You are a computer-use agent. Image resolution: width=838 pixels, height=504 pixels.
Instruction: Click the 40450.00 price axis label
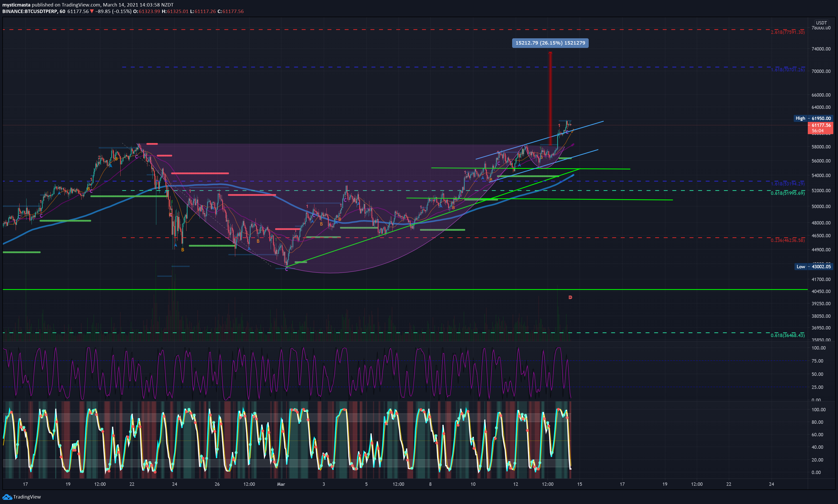[x=821, y=291]
